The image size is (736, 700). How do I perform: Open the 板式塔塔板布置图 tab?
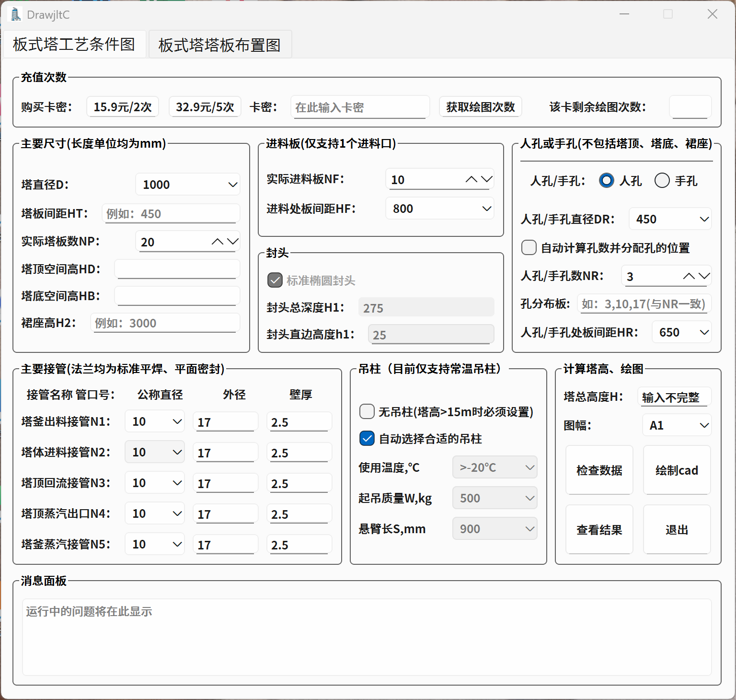pos(220,45)
